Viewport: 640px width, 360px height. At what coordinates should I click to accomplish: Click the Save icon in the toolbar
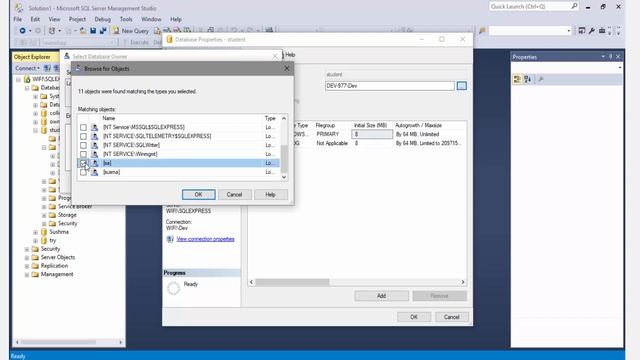pos(93,31)
